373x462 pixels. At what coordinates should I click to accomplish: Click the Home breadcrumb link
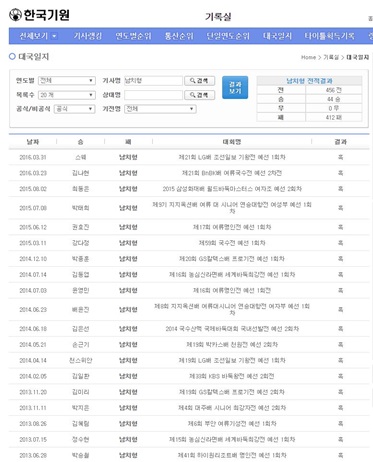tap(308, 57)
